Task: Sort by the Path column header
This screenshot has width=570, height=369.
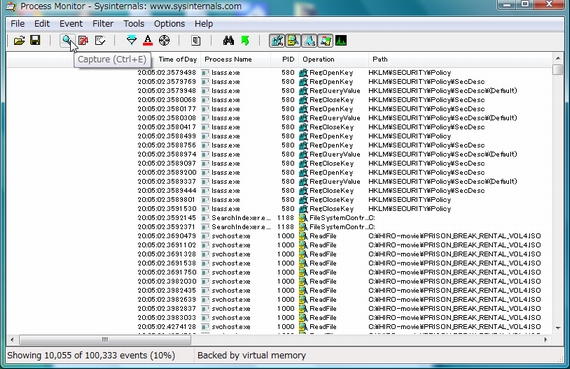Action: 460,59
